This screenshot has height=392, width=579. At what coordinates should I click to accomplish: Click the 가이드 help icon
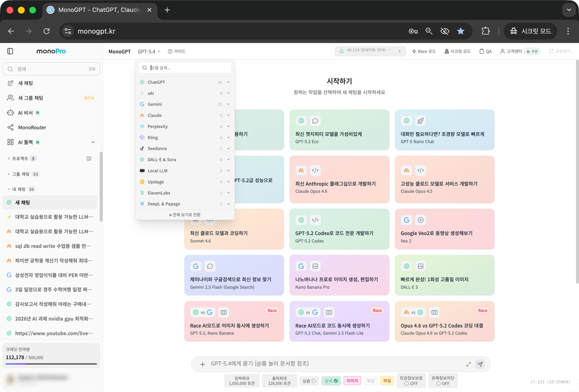pyautogui.click(x=170, y=51)
